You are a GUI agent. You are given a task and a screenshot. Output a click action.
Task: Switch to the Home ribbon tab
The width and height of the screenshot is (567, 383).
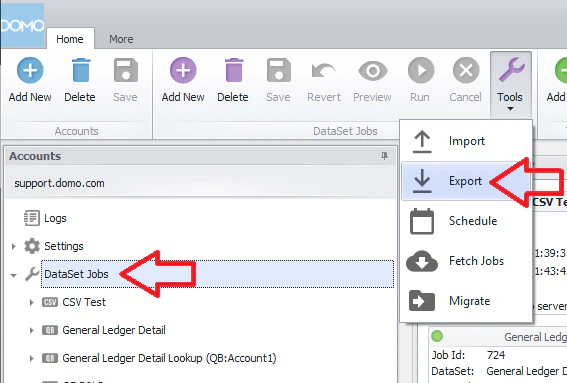click(x=70, y=39)
